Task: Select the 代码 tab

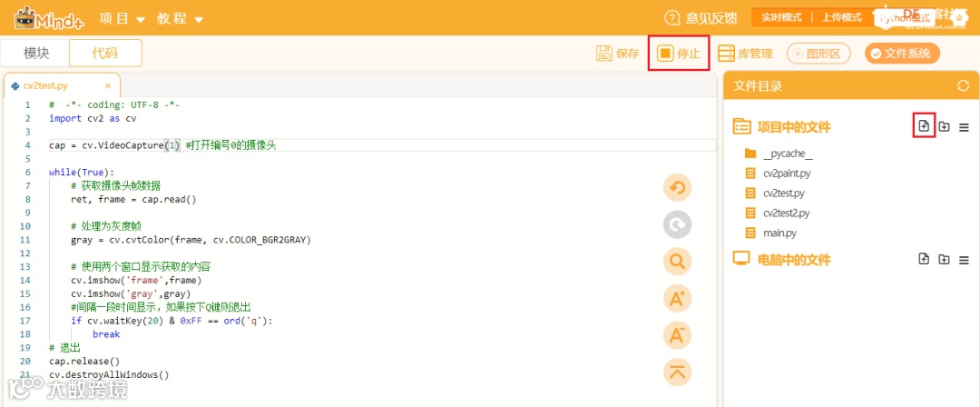Action: click(105, 54)
